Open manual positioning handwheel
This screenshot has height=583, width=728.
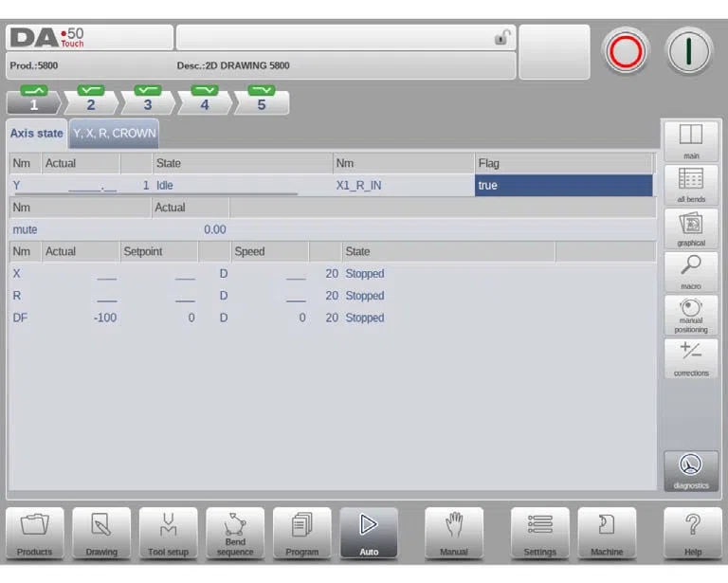[x=691, y=316]
